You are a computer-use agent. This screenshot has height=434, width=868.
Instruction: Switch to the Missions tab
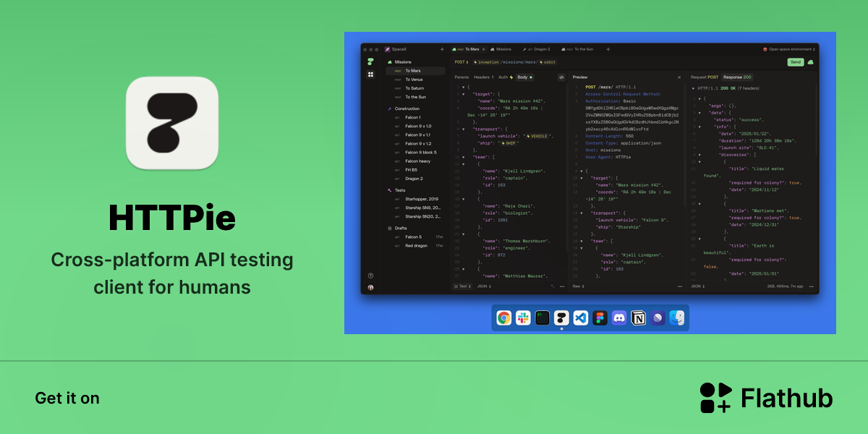tap(501, 49)
